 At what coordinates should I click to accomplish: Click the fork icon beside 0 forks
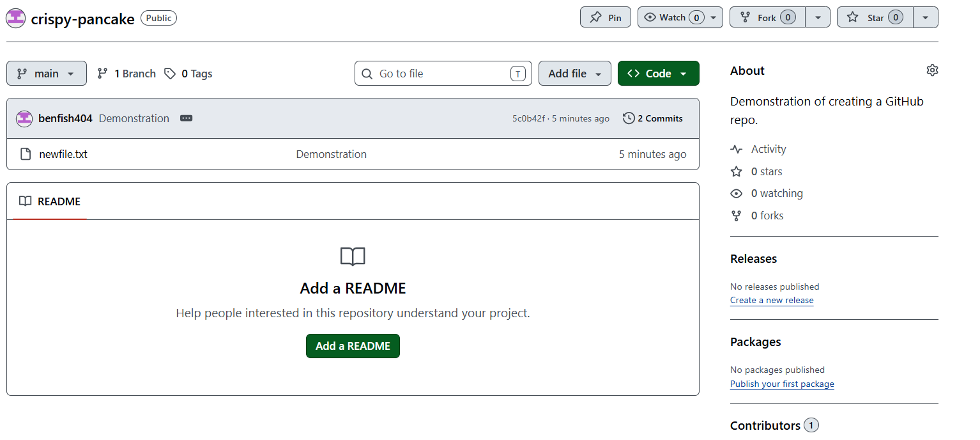point(737,216)
